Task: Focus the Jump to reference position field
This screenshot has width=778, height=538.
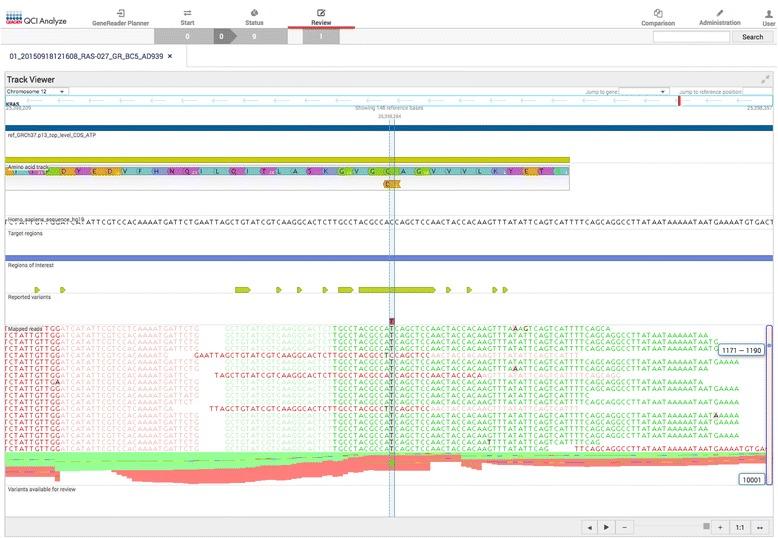Action: pos(758,92)
